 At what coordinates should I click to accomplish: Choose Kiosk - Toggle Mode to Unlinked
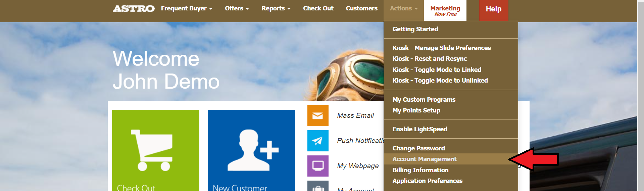tap(440, 81)
